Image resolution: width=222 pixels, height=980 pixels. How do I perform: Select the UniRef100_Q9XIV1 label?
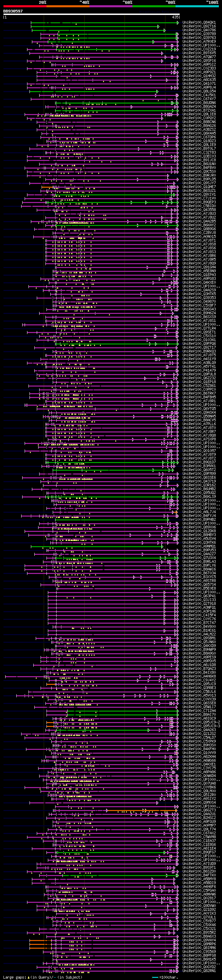(199, 194)
